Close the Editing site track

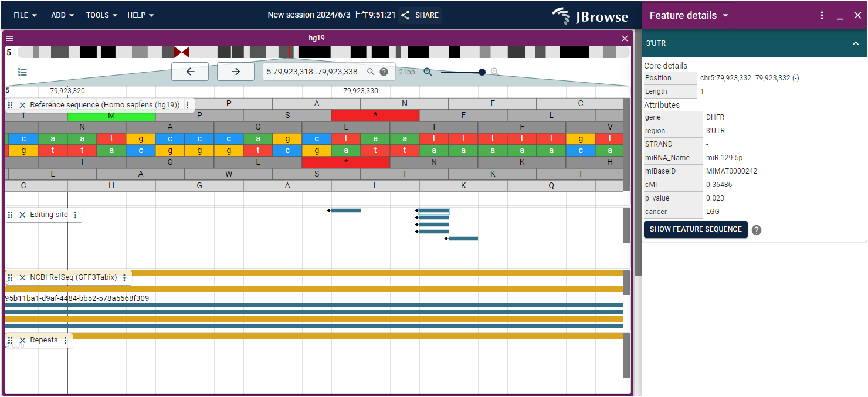coord(22,215)
